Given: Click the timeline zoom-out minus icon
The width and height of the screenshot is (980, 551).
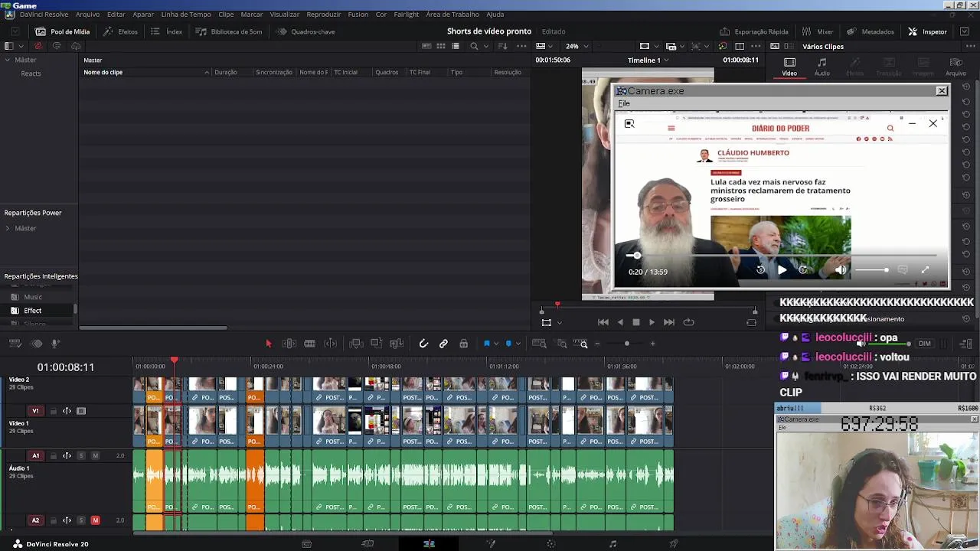Looking at the screenshot, I should pyautogui.click(x=597, y=344).
